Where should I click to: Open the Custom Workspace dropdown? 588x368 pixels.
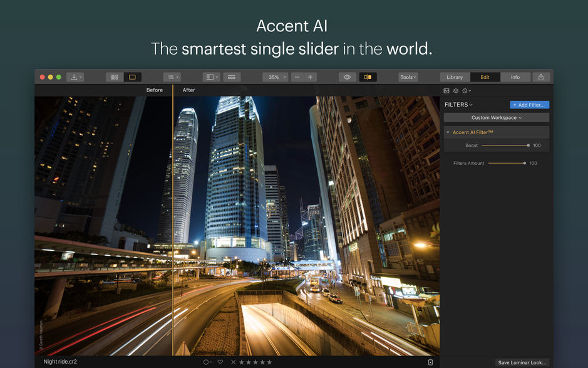[x=495, y=117]
